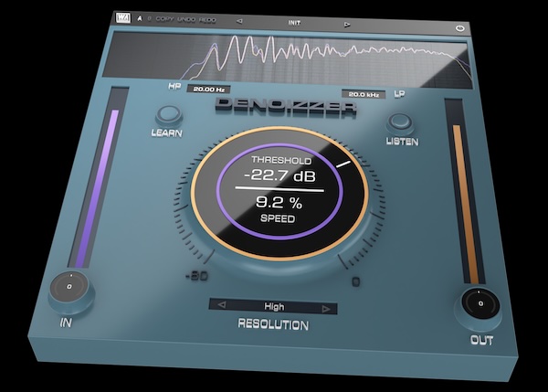The height and width of the screenshot is (392, 548).
Task: Toggle the plugin power bypass icon
Action: point(460,28)
